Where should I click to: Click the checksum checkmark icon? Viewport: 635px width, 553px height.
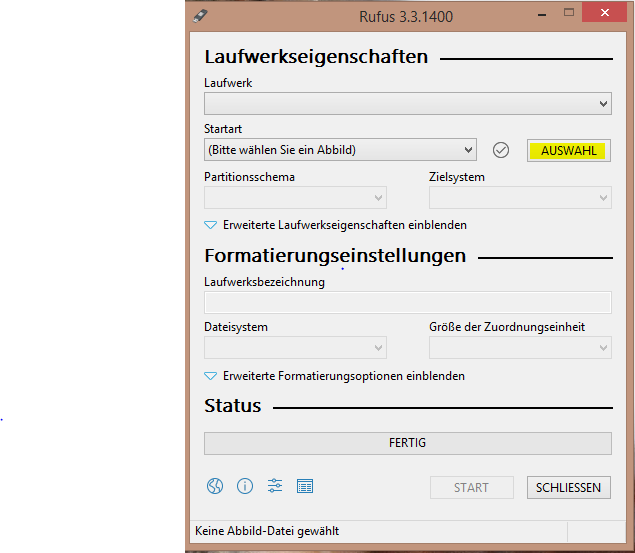tap(501, 150)
